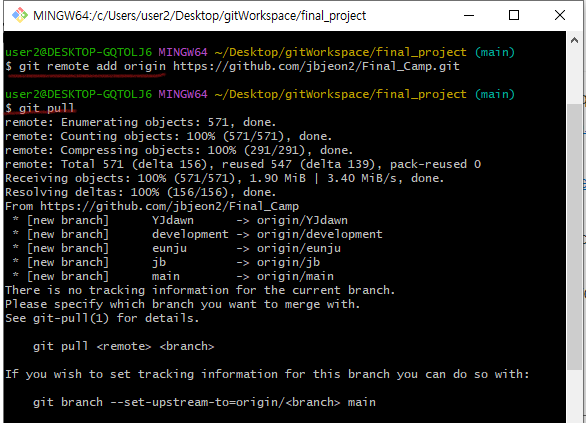586x423 pixels.
Task: Click the origin/eunju branch text
Action: point(299,248)
